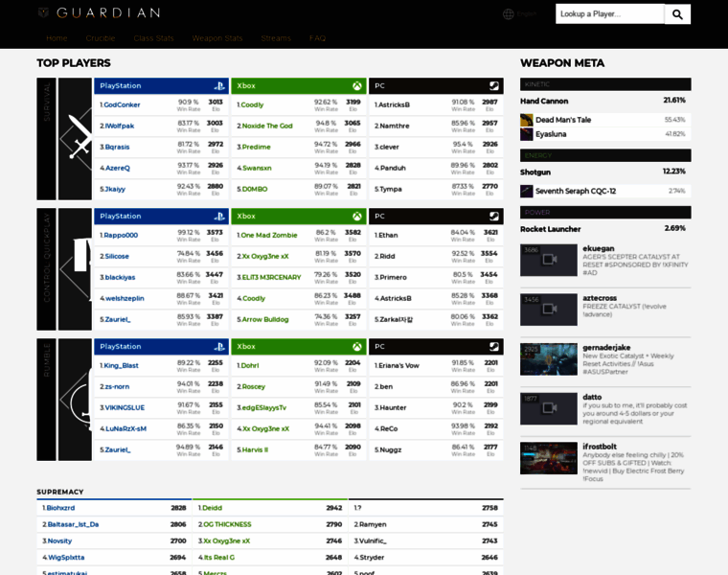
Task: Go to the Home page
Action: (57, 38)
